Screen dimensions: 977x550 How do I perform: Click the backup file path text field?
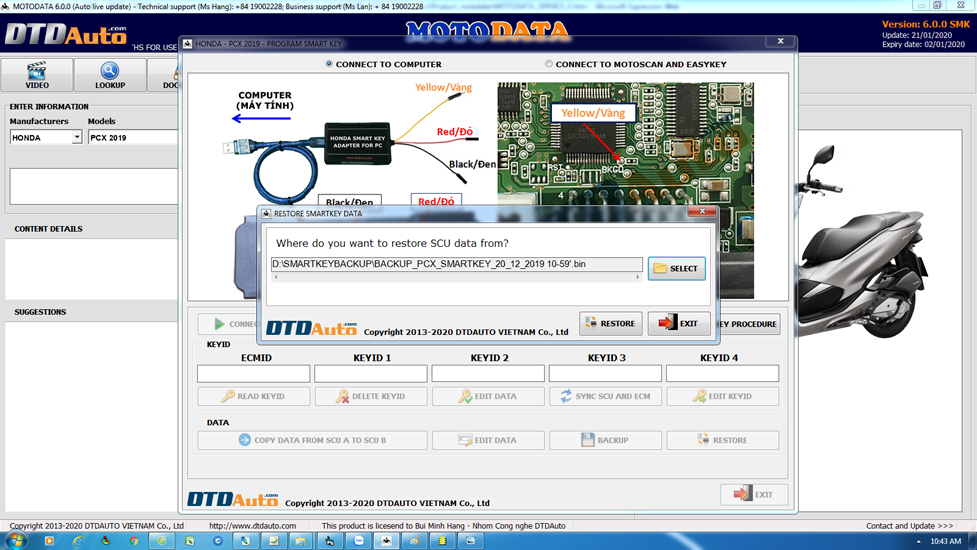pyautogui.click(x=456, y=264)
